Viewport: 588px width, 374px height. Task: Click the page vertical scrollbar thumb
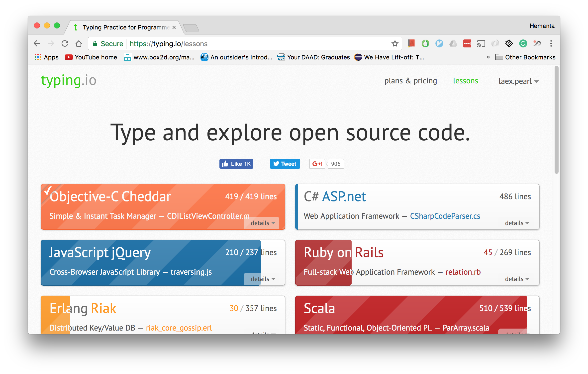[x=556, y=120]
